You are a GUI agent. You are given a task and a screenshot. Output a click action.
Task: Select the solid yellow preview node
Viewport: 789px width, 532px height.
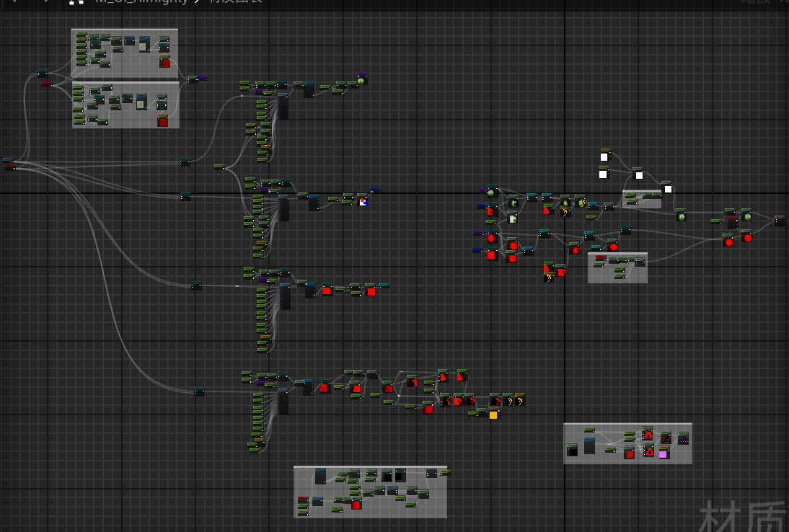pos(493,414)
